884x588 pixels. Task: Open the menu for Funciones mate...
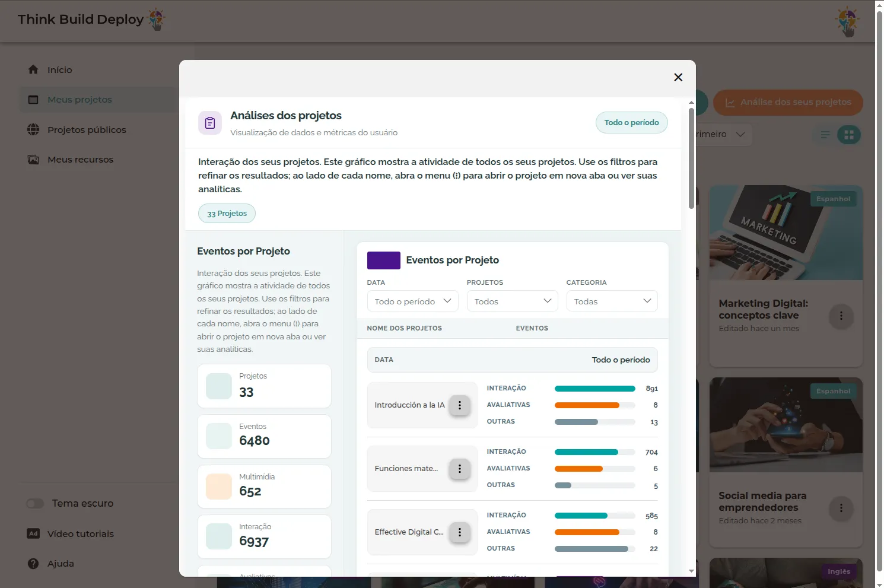tap(460, 469)
